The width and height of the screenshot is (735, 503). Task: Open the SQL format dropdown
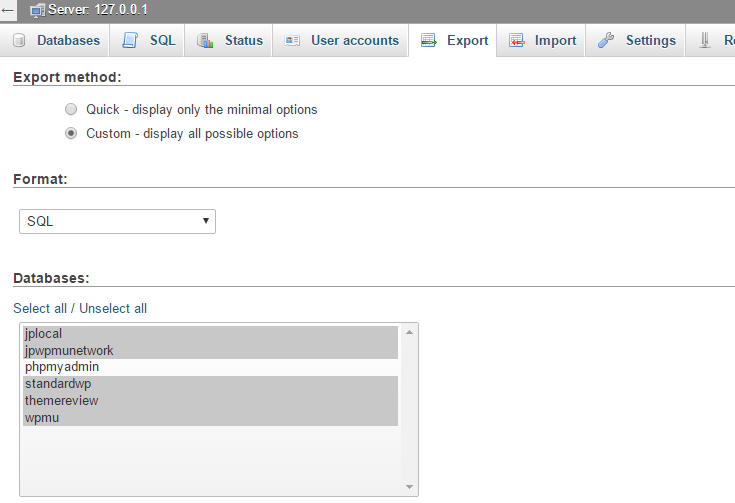click(x=117, y=221)
